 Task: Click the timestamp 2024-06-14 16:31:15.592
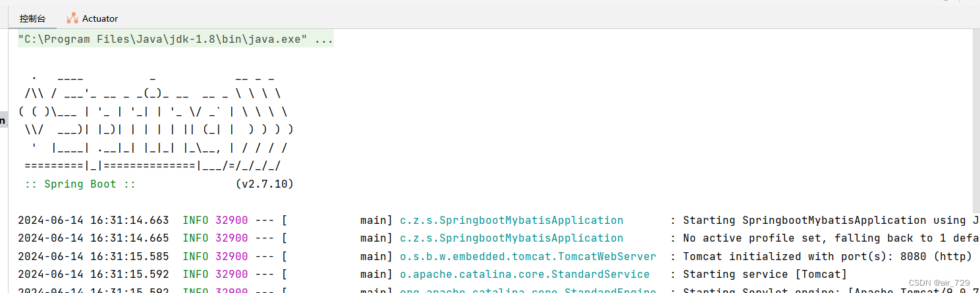93,275
